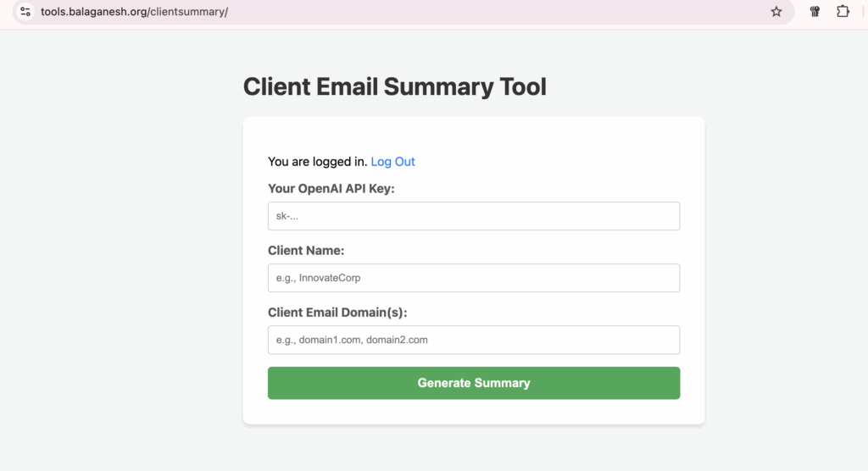Click the "Client Email Domain(s):" label
The width and height of the screenshot is (868, 471).
337,313
